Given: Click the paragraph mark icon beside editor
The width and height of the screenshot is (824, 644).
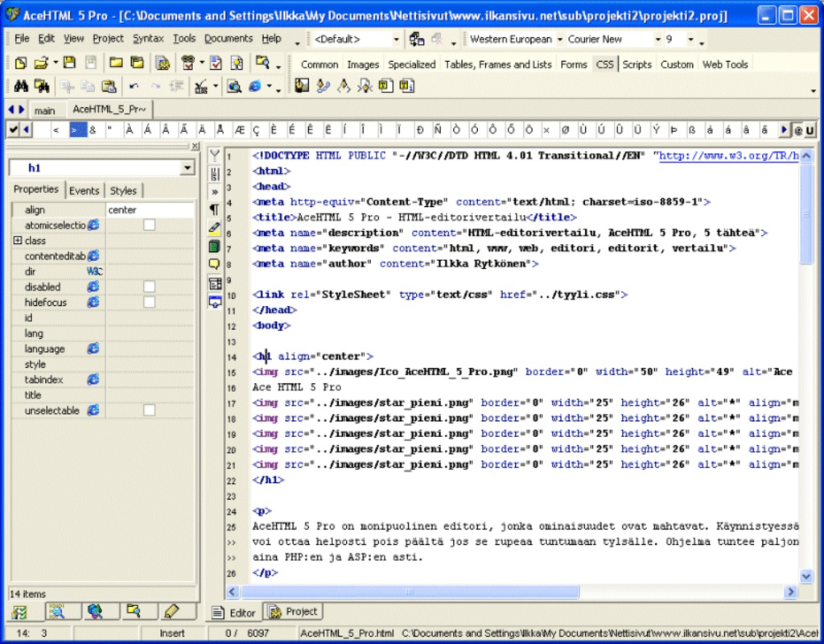Looking at the screenshot, I should (214, 209).
